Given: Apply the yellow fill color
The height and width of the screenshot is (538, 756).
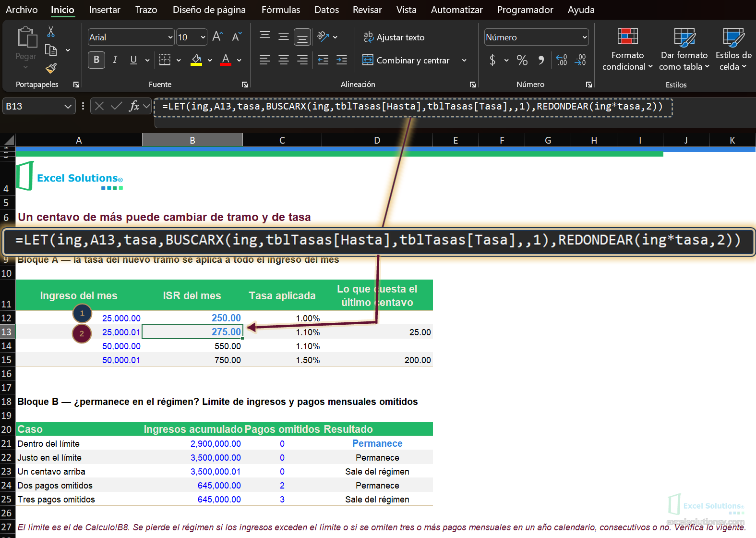Looking at the screenshot, I should coord(196,60).
